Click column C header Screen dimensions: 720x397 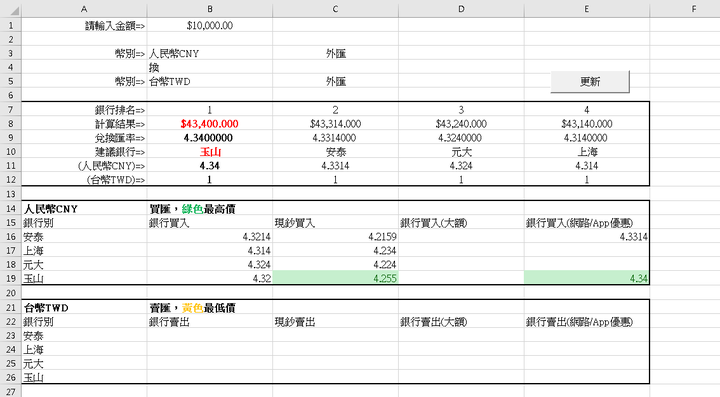click(x=335, y=9)
